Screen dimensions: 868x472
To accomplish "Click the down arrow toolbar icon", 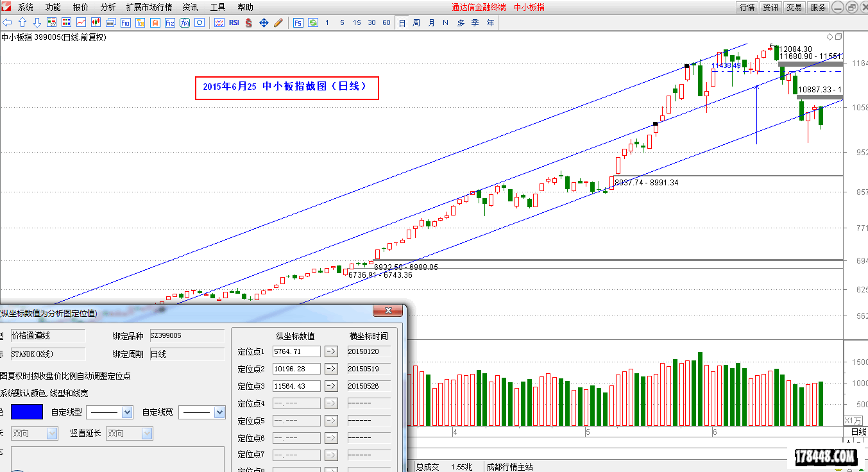I will pyautogui.click(x=37, y=22).
